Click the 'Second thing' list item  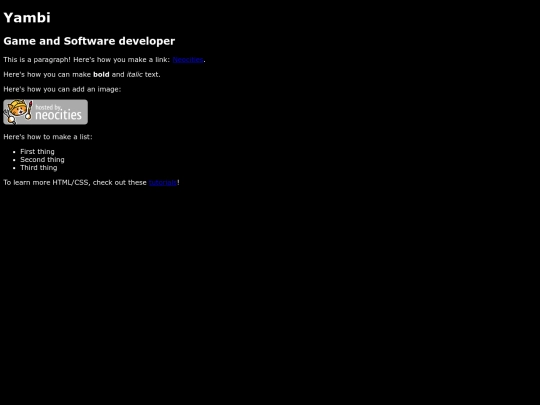(x=42, y=160)
